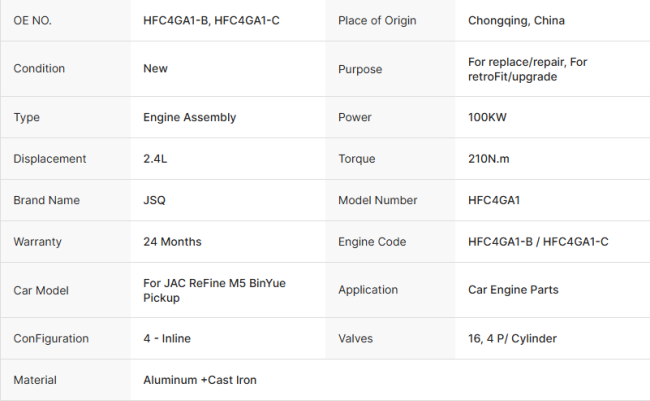Click the Car Engine Parts application value
This screenshot has height=401, width=650.
[513, 289]
